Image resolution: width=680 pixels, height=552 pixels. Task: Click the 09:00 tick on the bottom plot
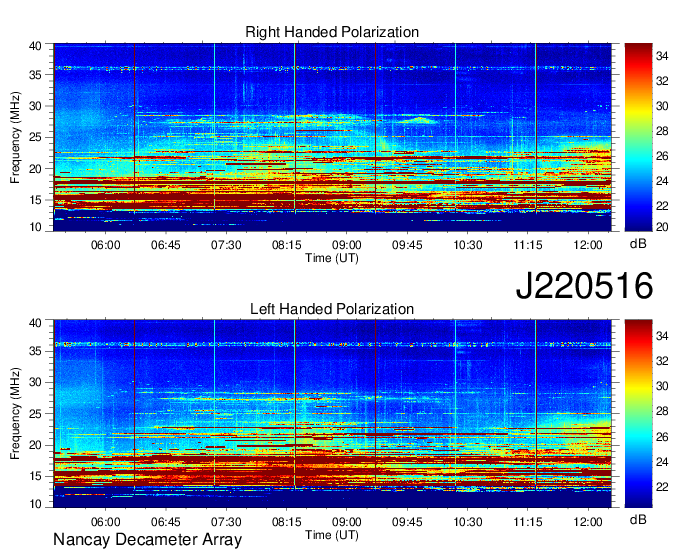pyautogui.click(x=347, y=522)
